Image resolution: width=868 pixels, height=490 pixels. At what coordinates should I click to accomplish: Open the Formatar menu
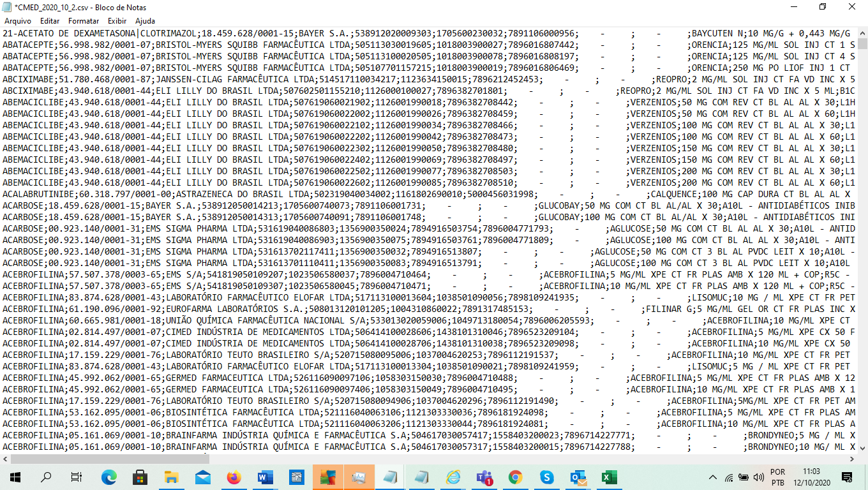click(x=84, y=21)
